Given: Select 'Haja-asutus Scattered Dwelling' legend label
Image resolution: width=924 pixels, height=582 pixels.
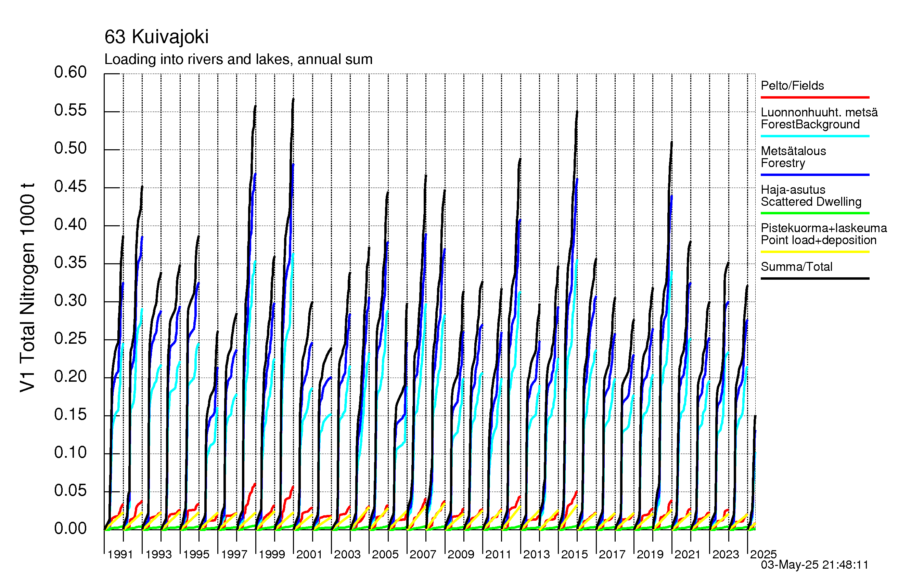Looking at the screenshot, I should (811, 196).
